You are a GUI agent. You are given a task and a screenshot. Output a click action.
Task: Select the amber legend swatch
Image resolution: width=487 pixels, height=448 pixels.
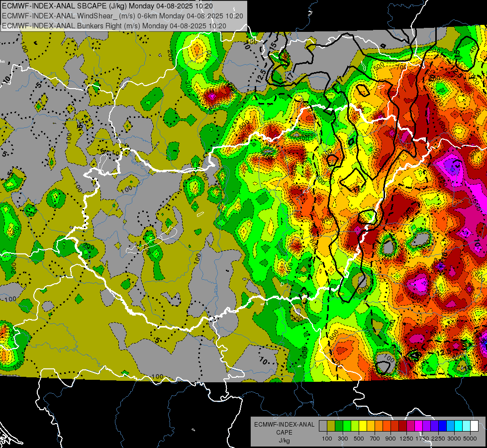pyautogui.click(x=371, y=426)
